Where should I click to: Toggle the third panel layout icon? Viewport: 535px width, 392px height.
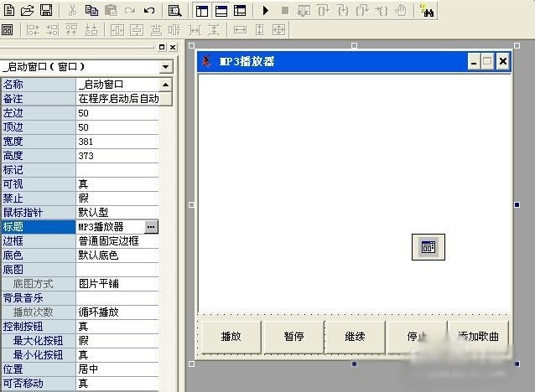240,11
